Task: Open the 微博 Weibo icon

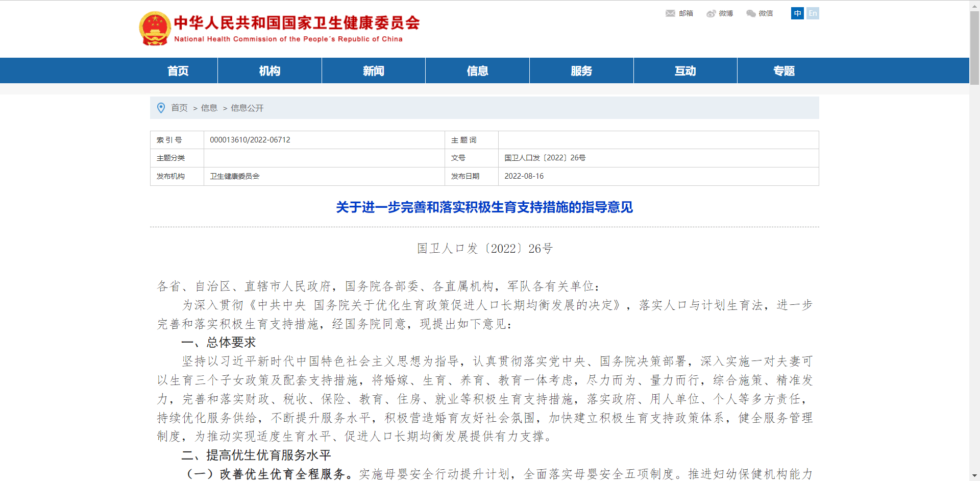Action: coord(711,13)
